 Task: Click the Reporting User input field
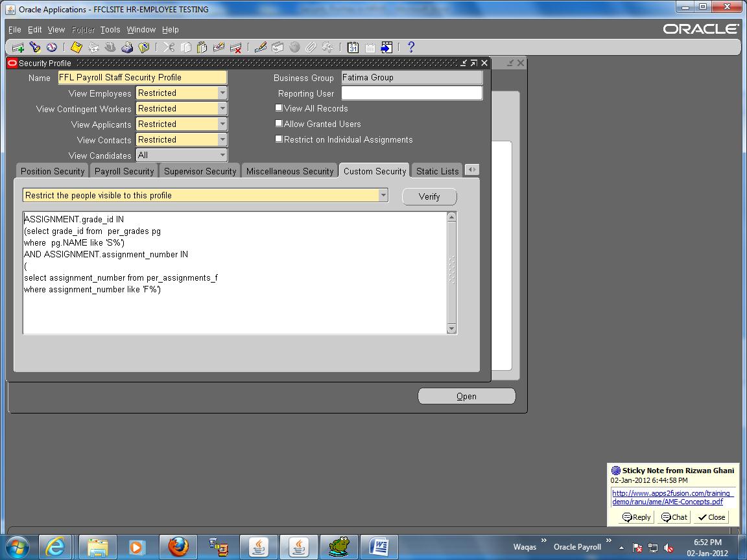[x=411, y=93]
